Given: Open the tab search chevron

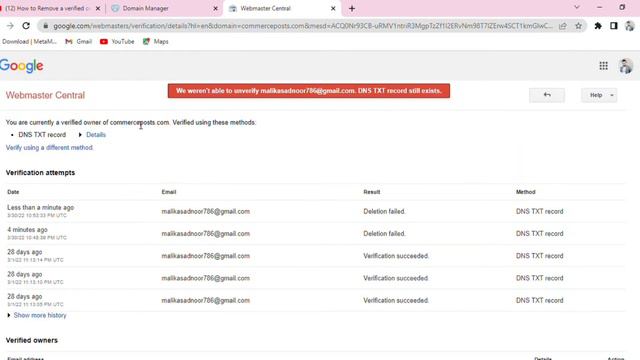Looking at the screenshot, I should coord(576,7).
